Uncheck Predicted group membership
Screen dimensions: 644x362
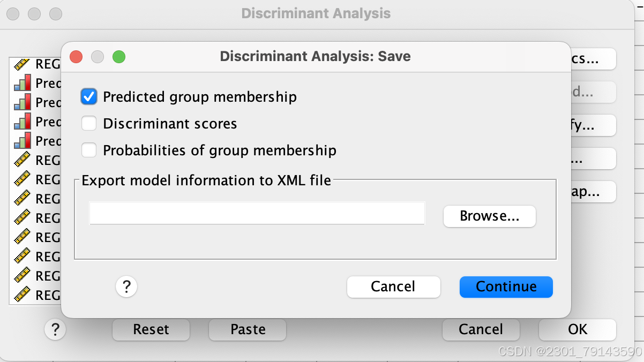(89, 97)
